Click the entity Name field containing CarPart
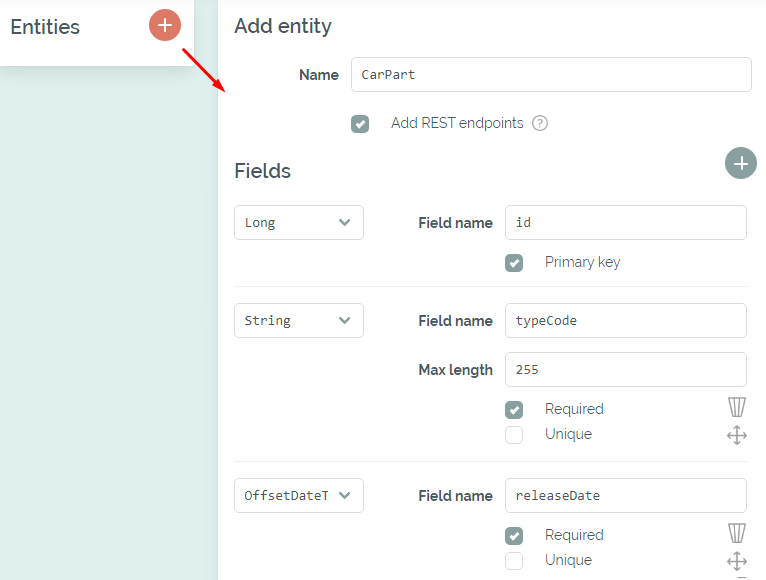This screenshot has width=766, height=580. tap(551, 74)
